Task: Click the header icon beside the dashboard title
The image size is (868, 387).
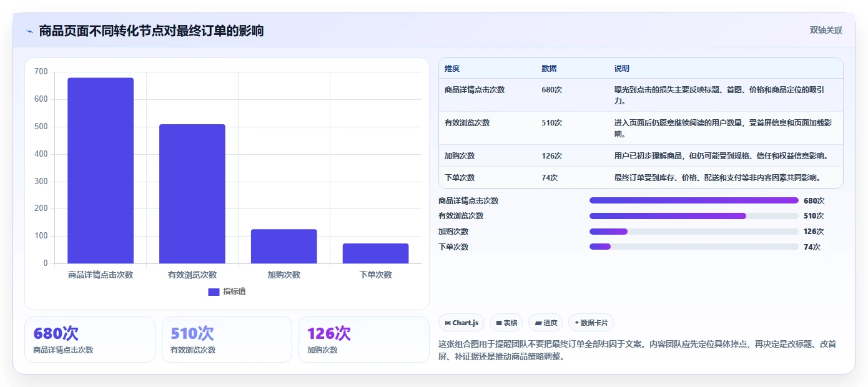Action: pos(29,31)
